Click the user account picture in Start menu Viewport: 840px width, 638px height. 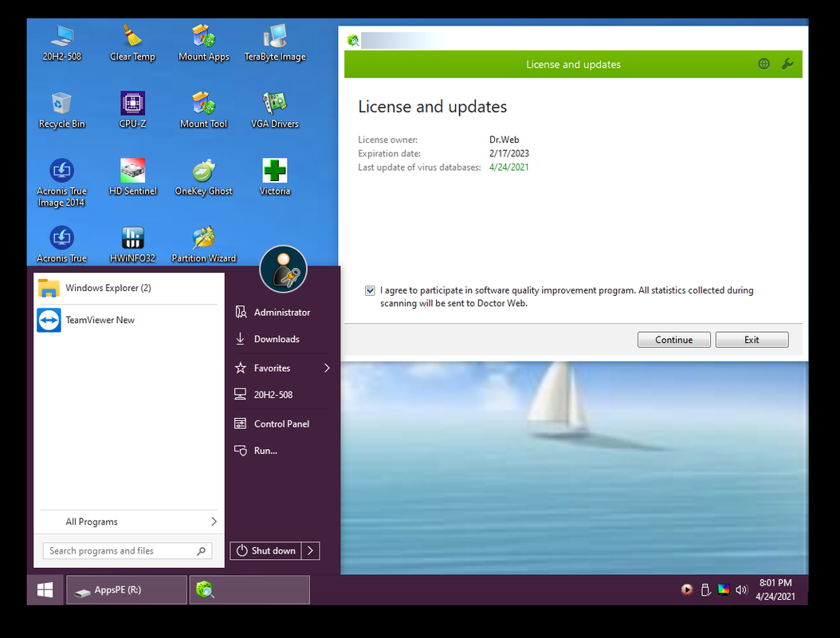[x=284, y=269]
